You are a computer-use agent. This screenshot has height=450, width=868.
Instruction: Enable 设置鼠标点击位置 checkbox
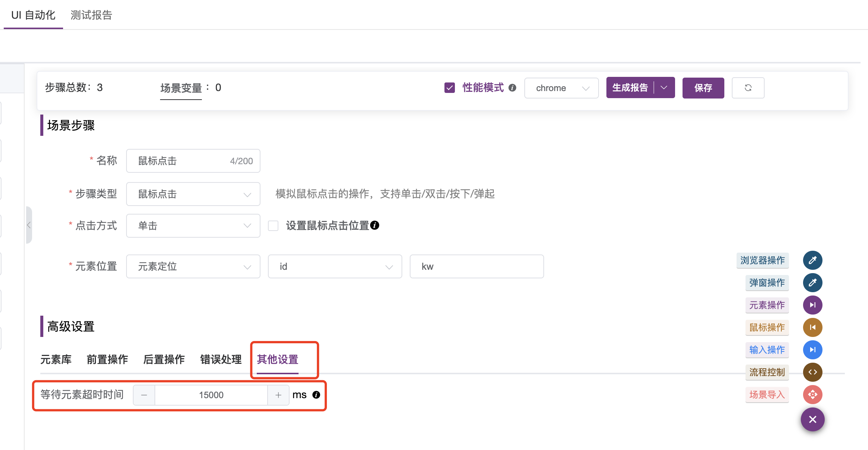coord(273,226)
